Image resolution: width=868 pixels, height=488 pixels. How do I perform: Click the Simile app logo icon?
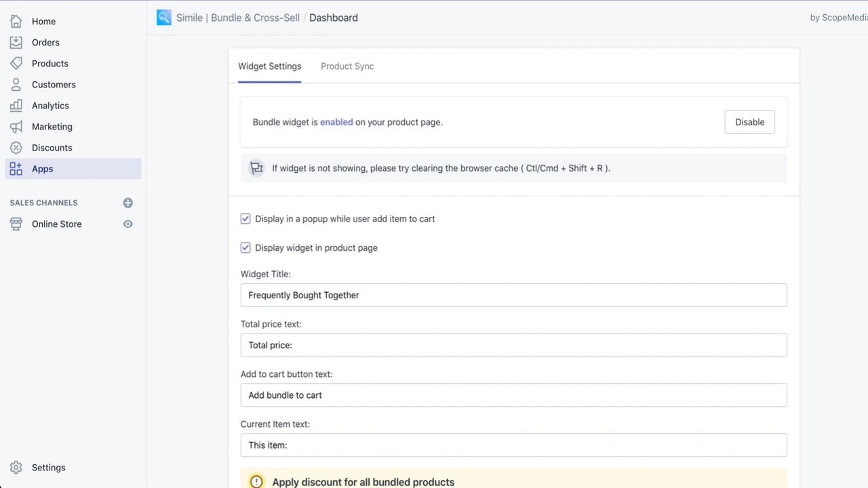pyautogui.click(x=163, y=17)
